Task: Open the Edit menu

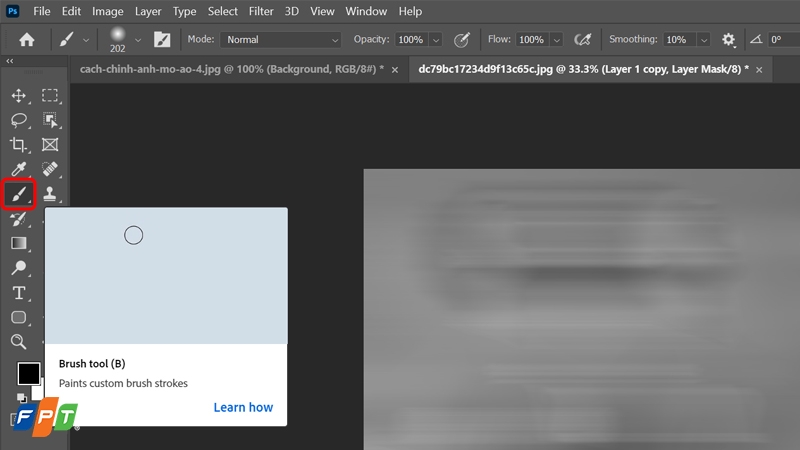Action: tap(71, 11)
